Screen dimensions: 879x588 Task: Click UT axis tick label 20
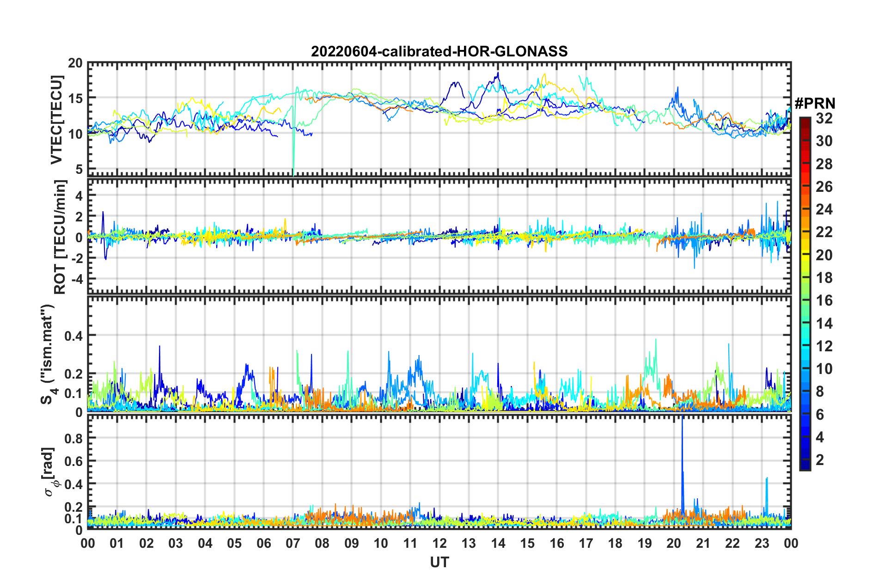pos(674,543)
